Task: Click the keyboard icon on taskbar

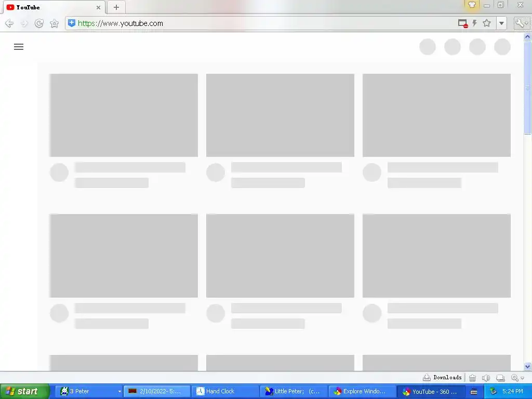Action: pos(474,392)
